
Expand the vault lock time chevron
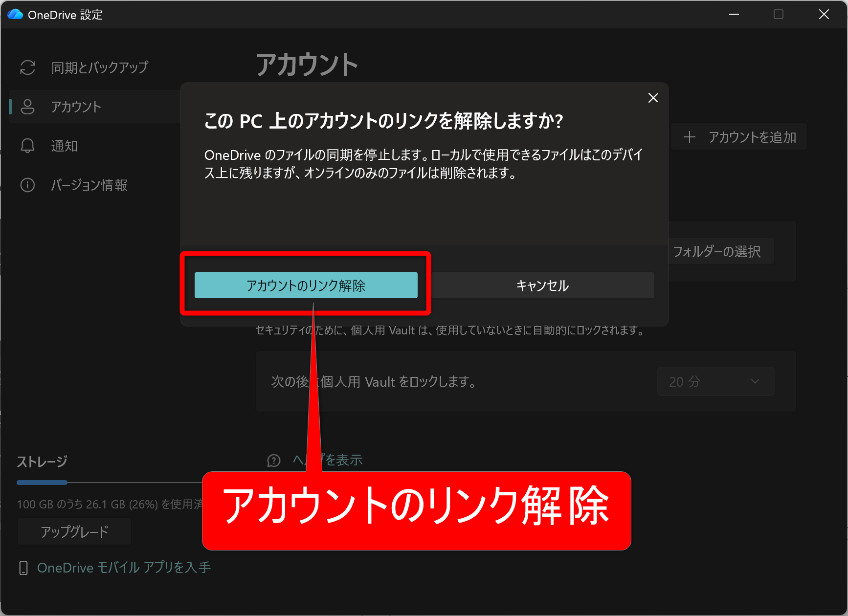click(x=755, y=381)
